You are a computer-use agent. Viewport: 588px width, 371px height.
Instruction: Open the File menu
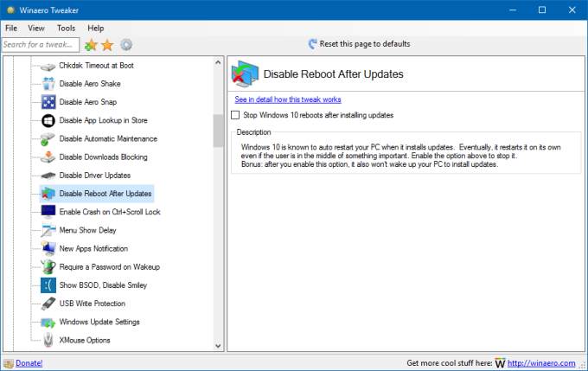click(11, 29)
